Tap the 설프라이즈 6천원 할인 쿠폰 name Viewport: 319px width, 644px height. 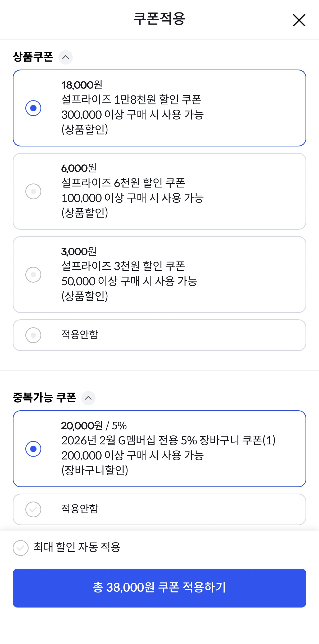tap(123, 183)
